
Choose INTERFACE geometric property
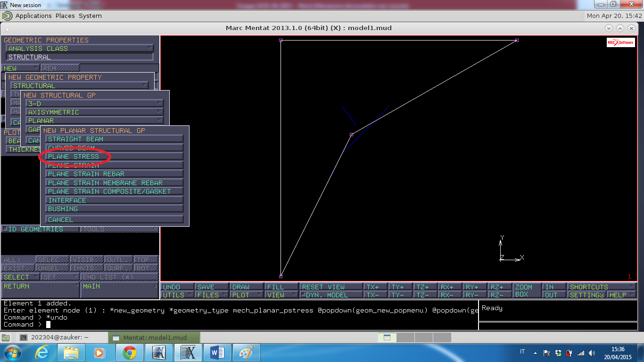coord(114,200)
